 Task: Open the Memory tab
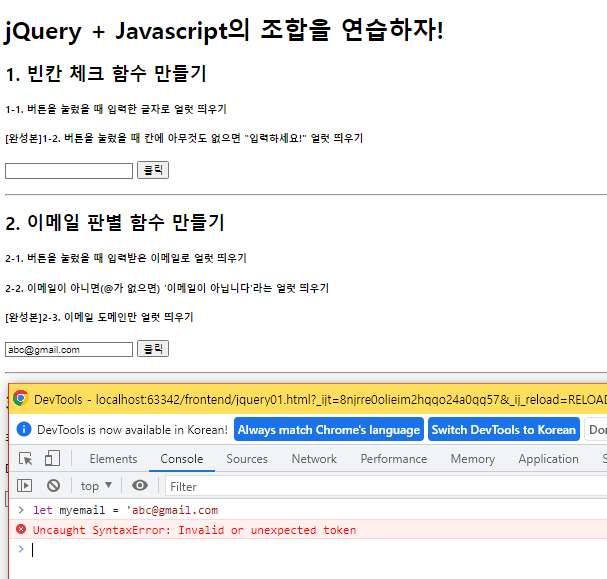point(473,459)
